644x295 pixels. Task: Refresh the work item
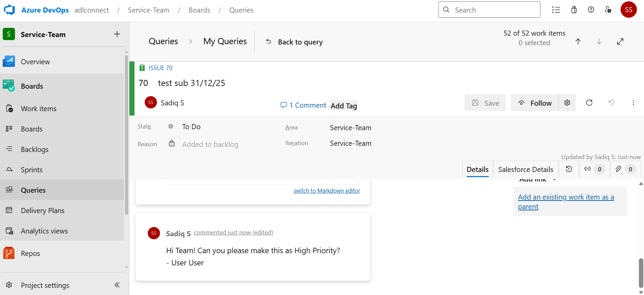589,103
